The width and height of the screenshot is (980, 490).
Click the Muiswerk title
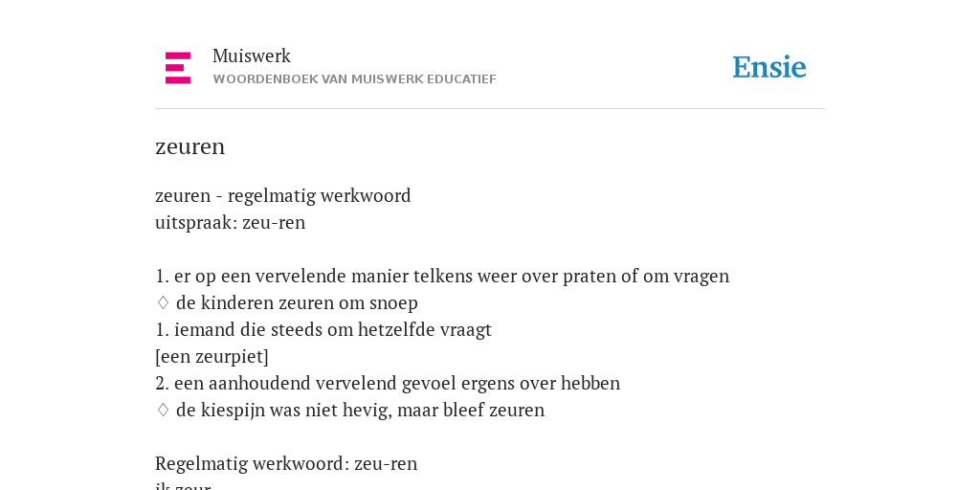pyautogui.click(x=252, y=56)
